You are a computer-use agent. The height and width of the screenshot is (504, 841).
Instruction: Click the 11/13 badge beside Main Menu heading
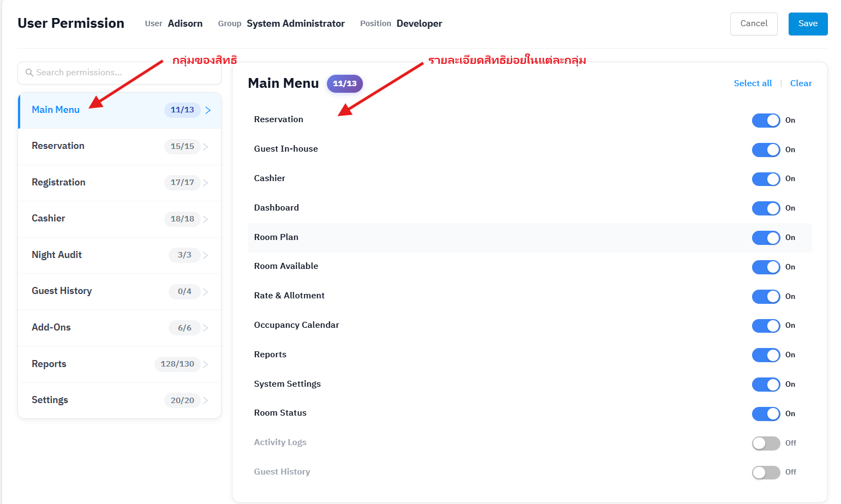344,83
